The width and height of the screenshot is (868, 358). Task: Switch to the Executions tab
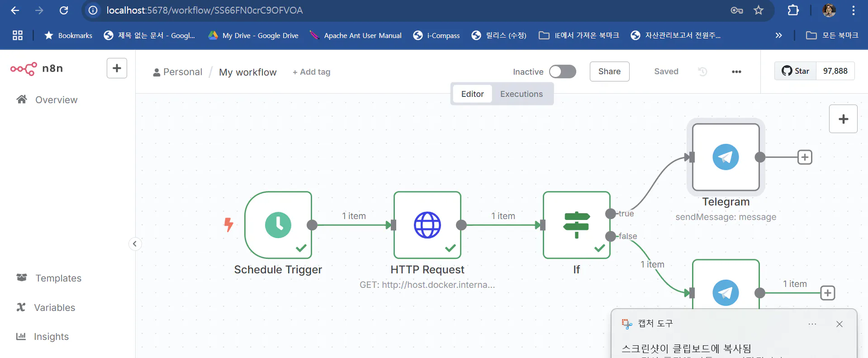[522, 94]
